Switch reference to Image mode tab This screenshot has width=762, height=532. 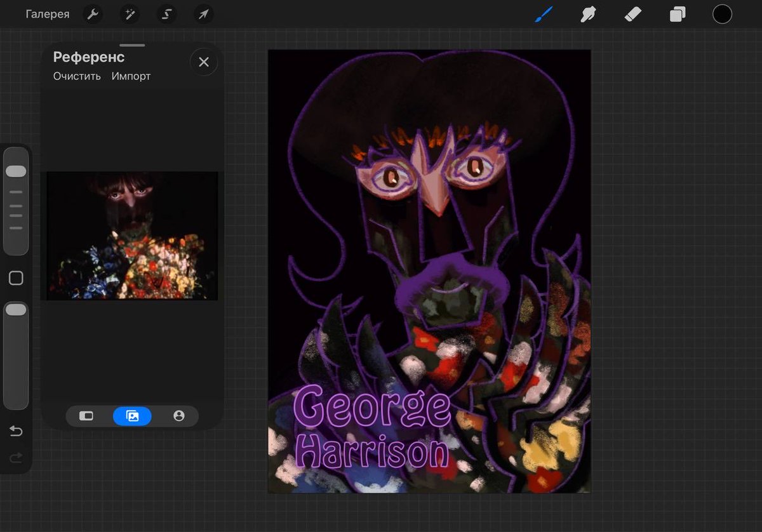(132, 416)
